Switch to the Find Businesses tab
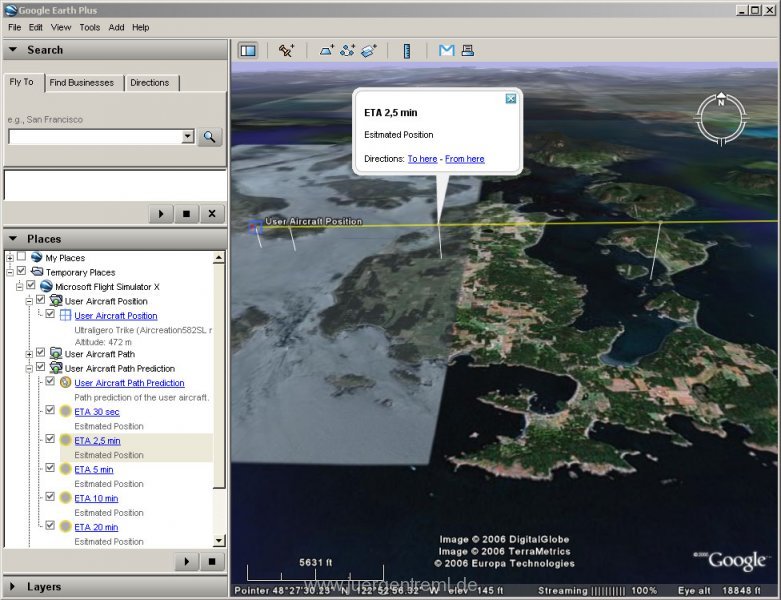Screen dimensions: 781x600 [x=82, y=83]
